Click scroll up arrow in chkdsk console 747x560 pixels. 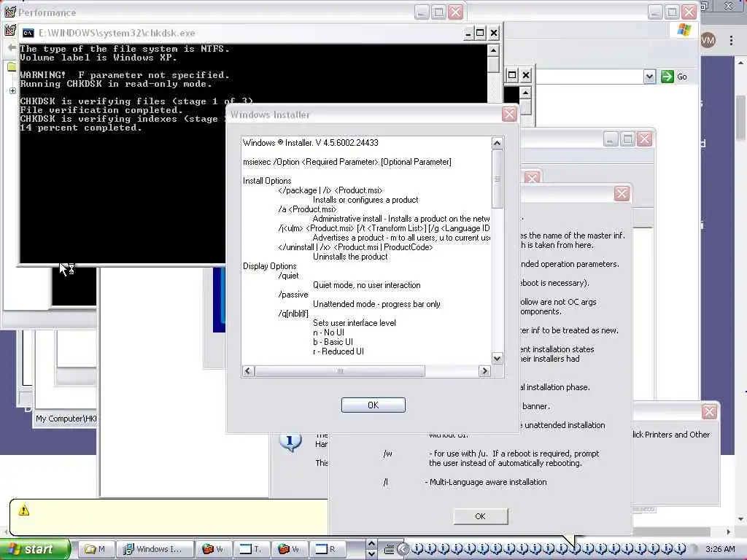(x=493, y=50)
